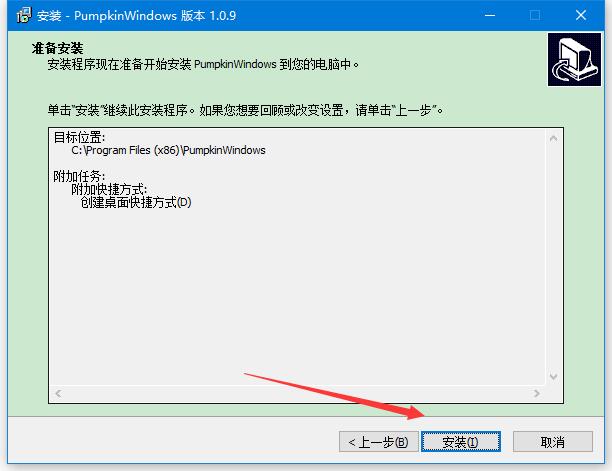Click the 准备安装 heading
This screenshot has height=471, width=612.
click(x=57, y=48)
